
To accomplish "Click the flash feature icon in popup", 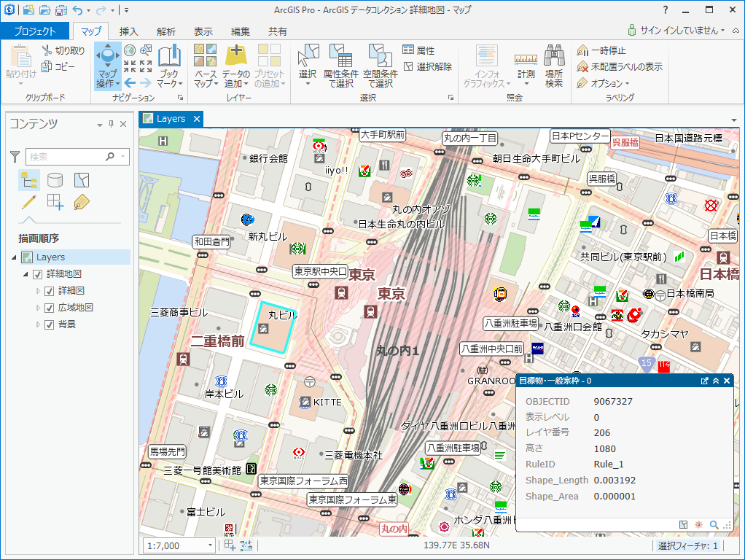I will click(x=698, y=525).
